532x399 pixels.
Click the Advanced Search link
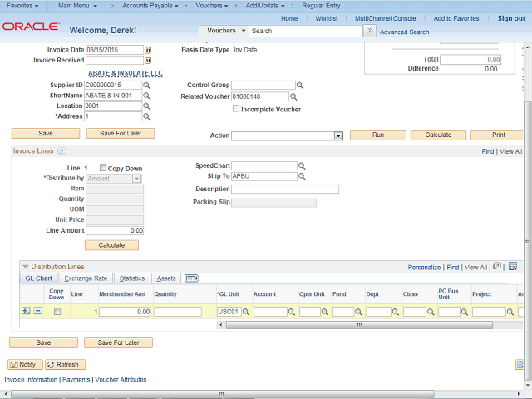[404, 32]
